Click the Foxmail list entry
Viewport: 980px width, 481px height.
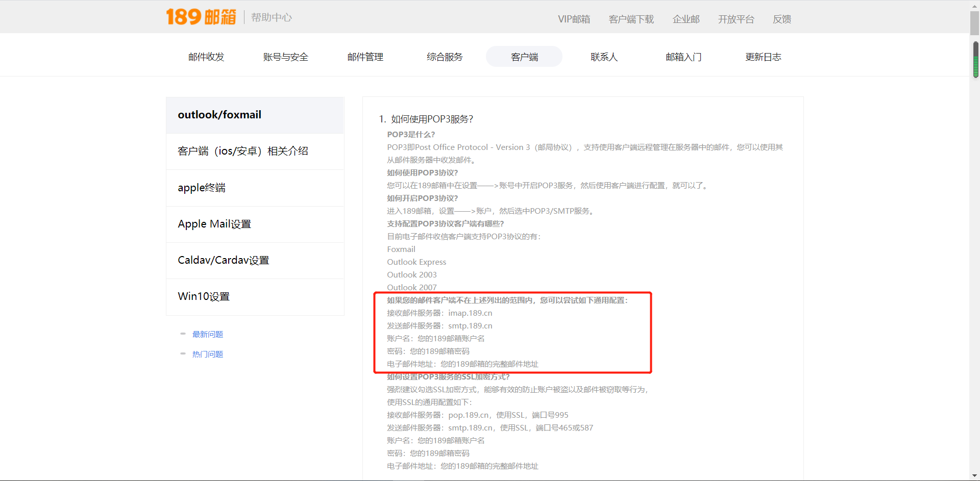401,249
